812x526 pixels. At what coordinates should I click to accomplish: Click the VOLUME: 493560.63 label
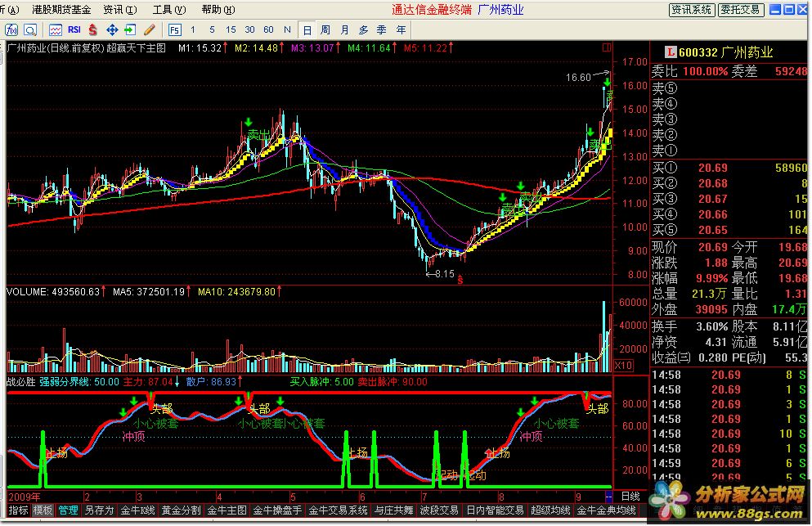click(x=56, y=292)
